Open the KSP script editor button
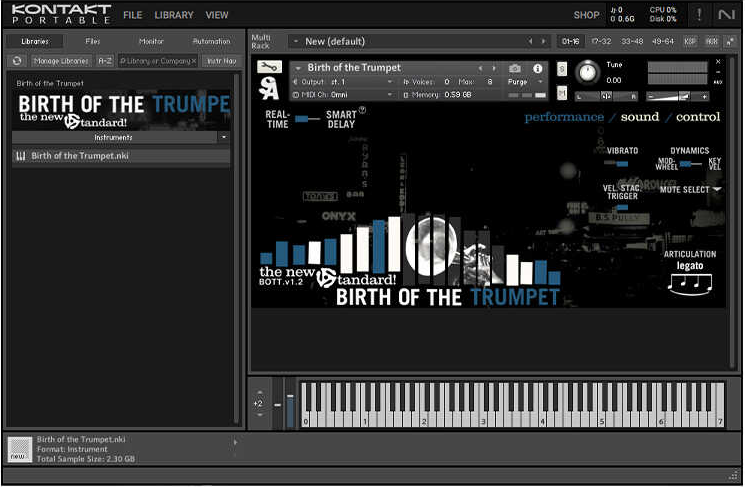 pos(690,41)
